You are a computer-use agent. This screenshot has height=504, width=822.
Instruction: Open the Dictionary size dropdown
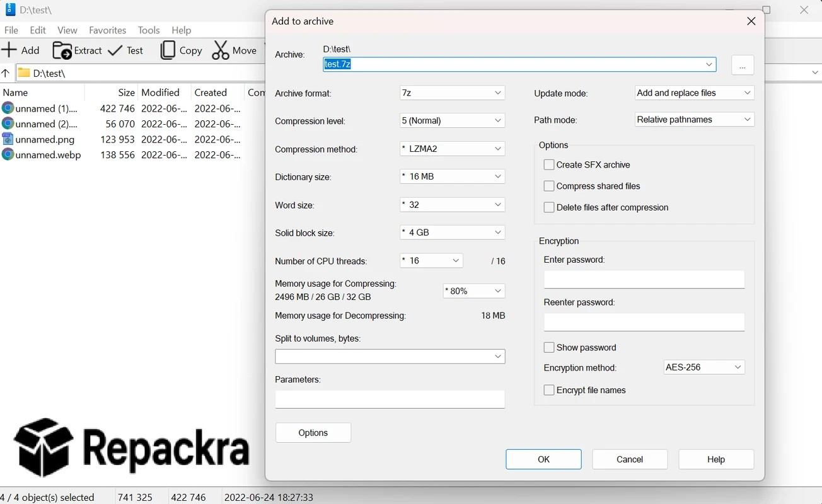pyautogui.click(x=453, y=177)
